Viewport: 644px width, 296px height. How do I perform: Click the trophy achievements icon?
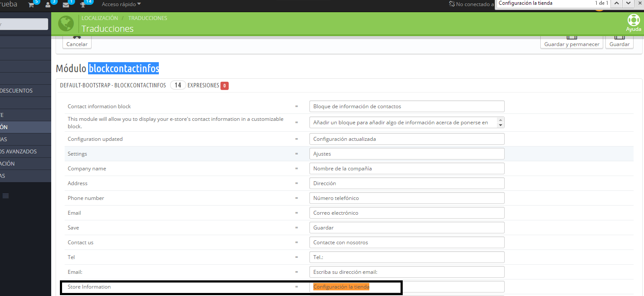click(83, 5)
